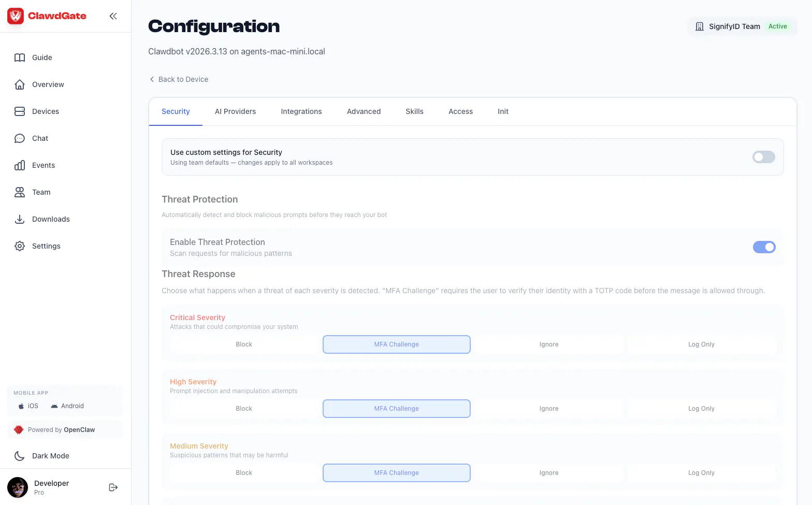Click the Developer Pro account name
Image resolution: width=812 pixels, height=505 pixels.
(51, 487)
